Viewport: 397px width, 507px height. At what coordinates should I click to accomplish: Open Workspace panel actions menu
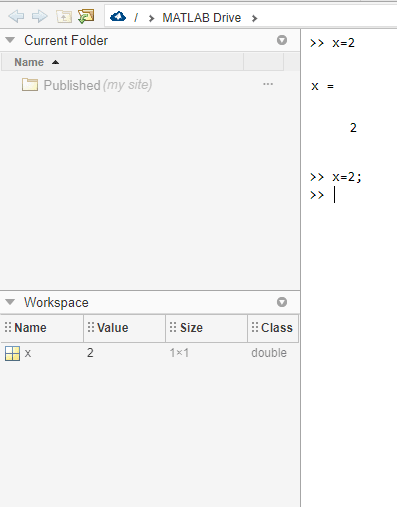(x=282, y=302)
